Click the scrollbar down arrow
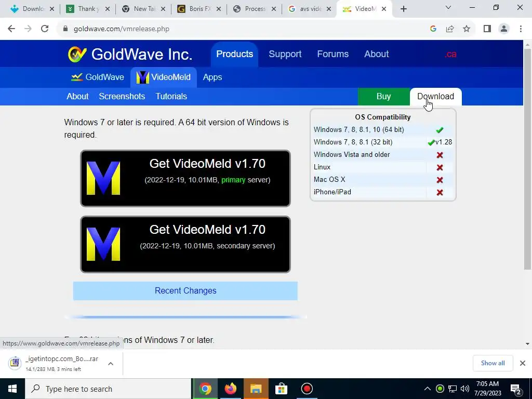 tap(527, 344)
